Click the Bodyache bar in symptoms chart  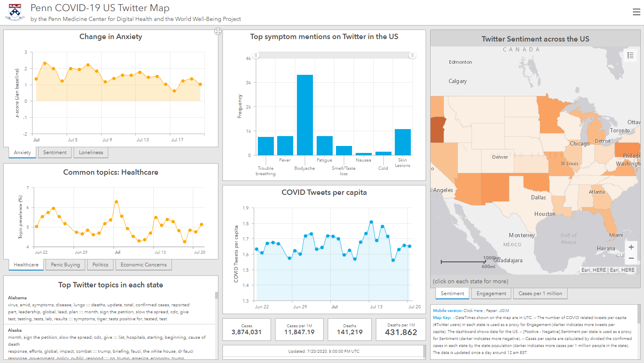305,115
